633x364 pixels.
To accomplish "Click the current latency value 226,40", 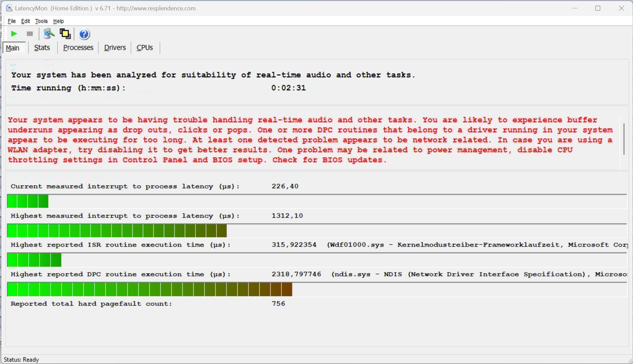I will click(285, 186).
